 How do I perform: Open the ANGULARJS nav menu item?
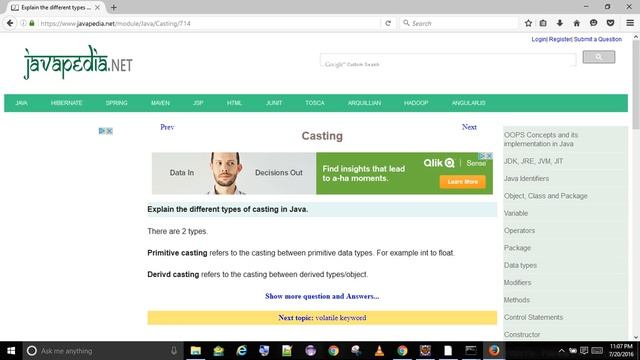click(x=469, y=103)
